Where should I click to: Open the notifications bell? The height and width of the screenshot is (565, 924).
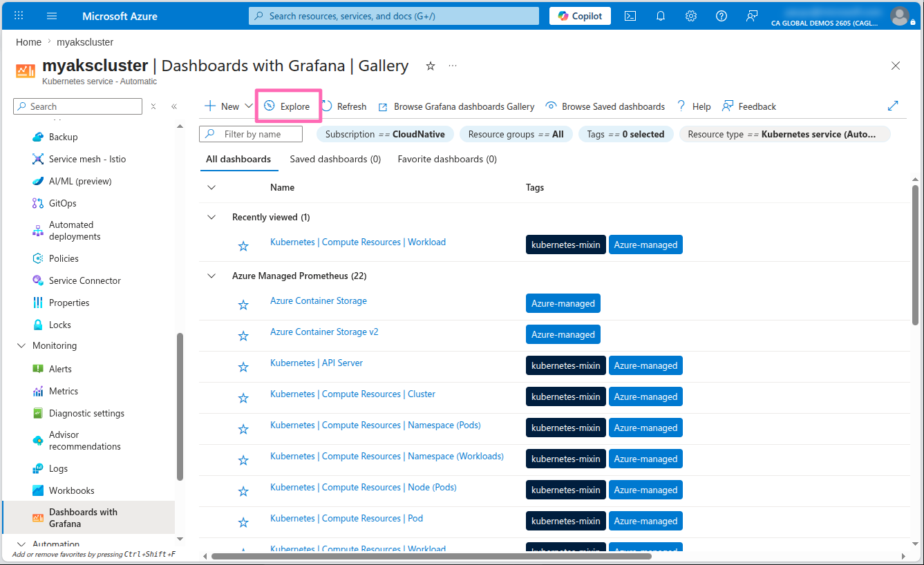coord(661,16)
